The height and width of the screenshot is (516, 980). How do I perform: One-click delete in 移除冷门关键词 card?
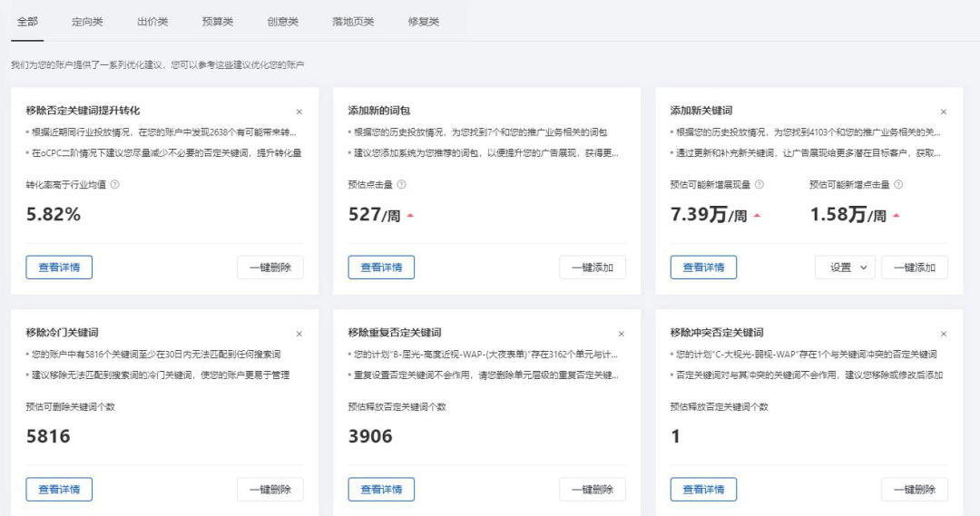click(270, 489)
